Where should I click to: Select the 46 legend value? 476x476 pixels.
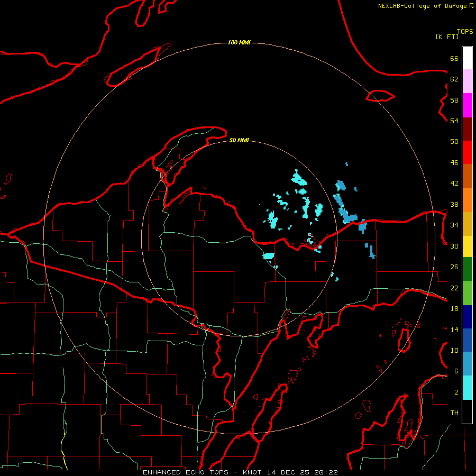(x=454, y=163)
